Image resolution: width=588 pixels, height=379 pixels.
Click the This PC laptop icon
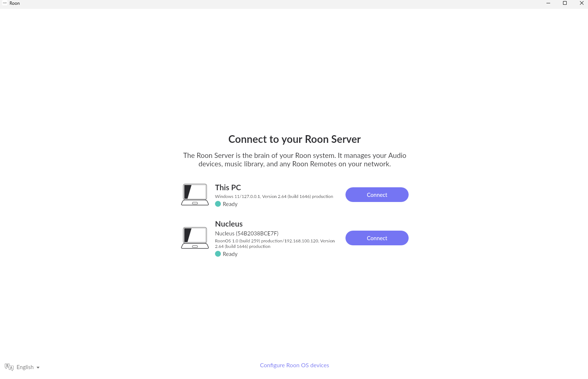point(195,195)
